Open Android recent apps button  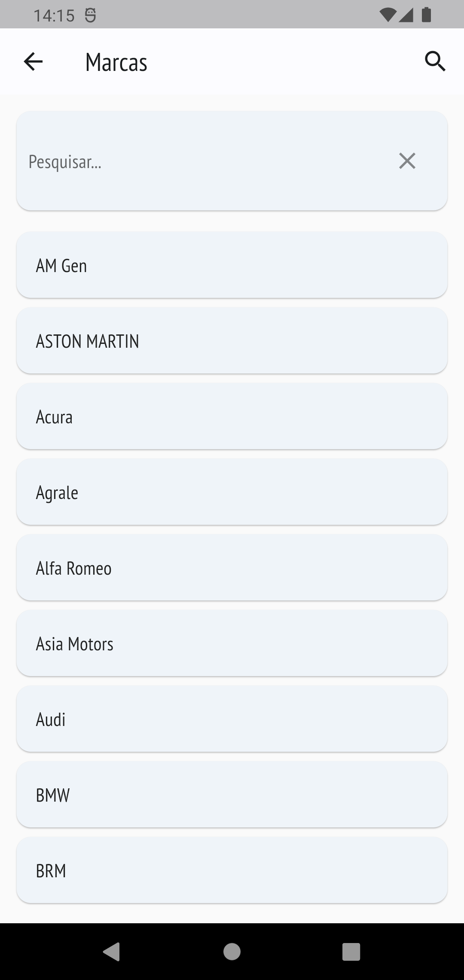(x=351, y=952)
